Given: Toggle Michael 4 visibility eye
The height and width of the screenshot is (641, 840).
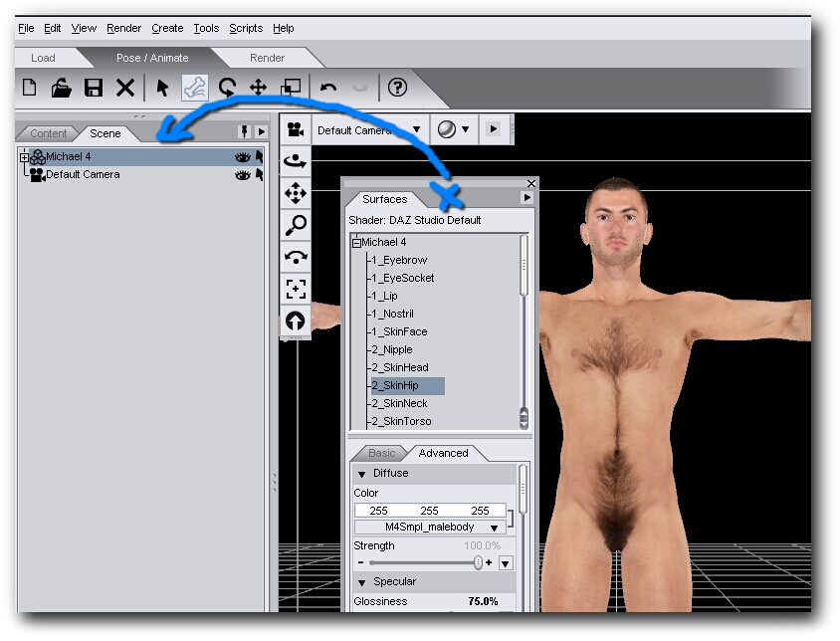Looking at the screenshot, I should click(x=242, y=157).
